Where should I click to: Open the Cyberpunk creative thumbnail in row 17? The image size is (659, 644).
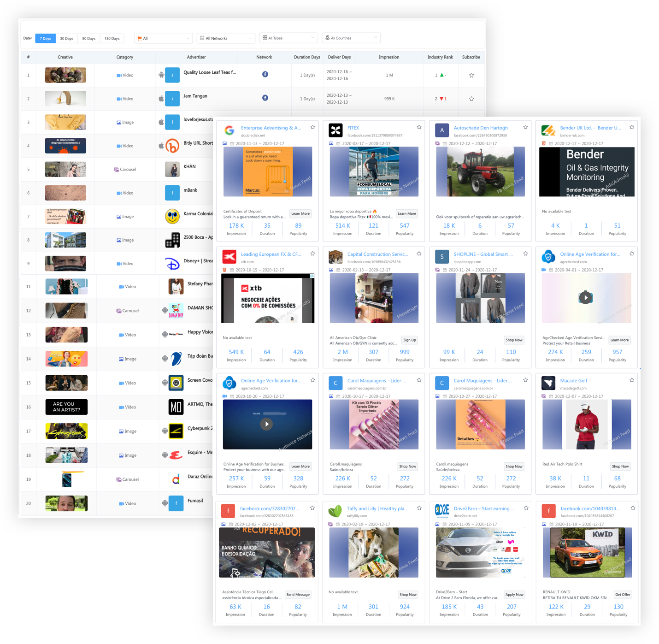(66, 431)
